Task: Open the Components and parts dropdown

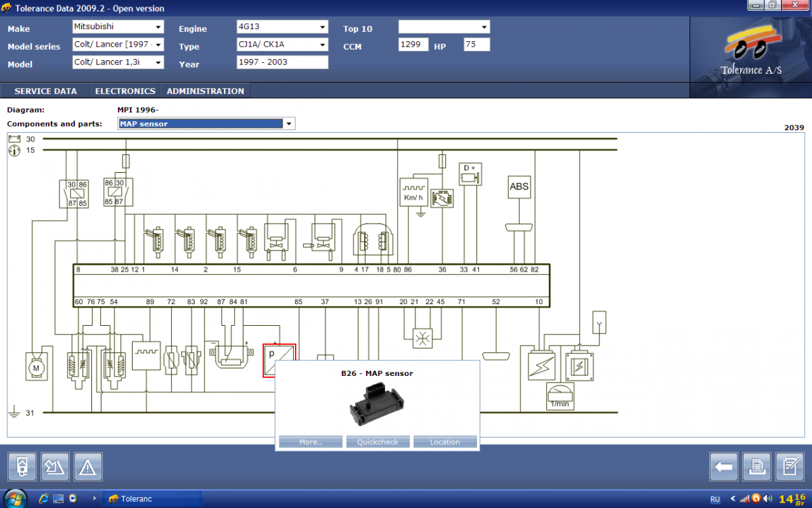Action: (x=206, y=123)
